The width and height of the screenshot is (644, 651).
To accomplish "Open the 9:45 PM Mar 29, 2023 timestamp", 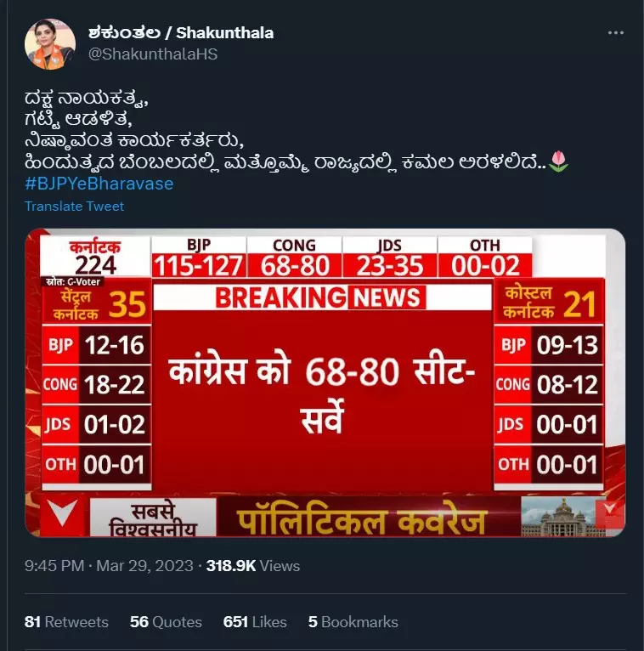I will point(109,566).
